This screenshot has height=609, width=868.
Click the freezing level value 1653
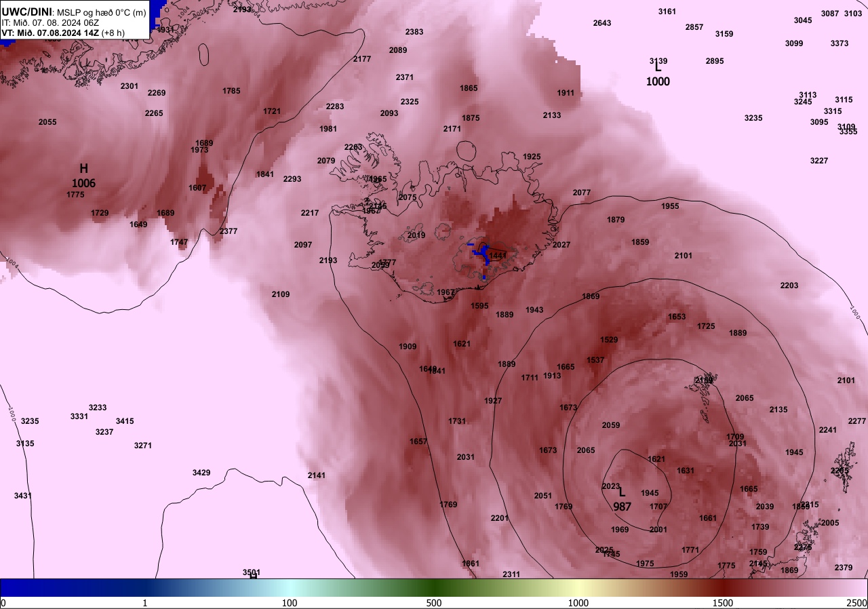coord(677,317)
